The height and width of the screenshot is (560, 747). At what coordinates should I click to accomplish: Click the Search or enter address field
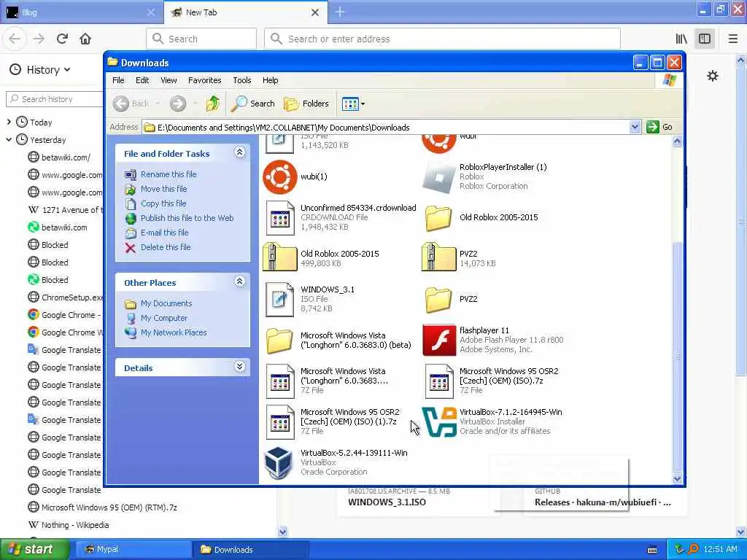click(442, 39)
